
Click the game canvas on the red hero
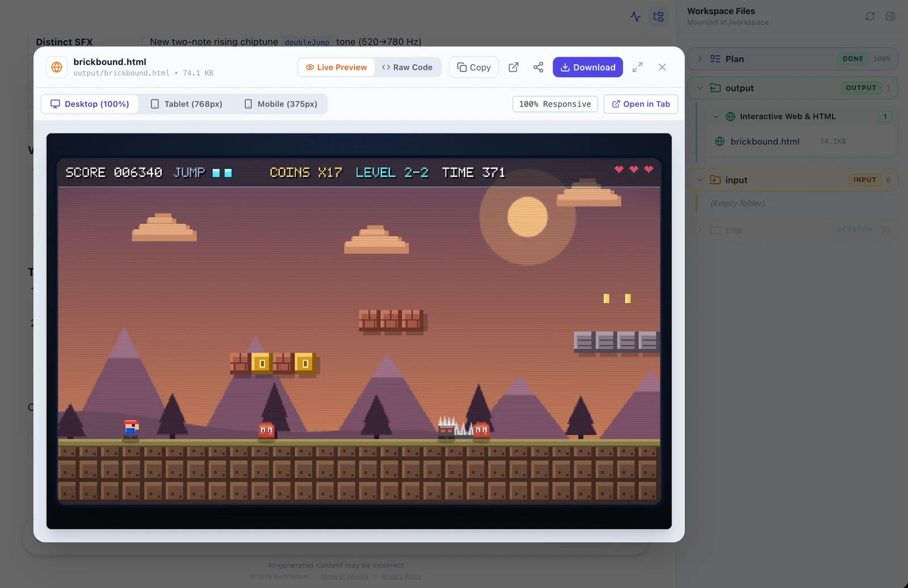point(131,429)
